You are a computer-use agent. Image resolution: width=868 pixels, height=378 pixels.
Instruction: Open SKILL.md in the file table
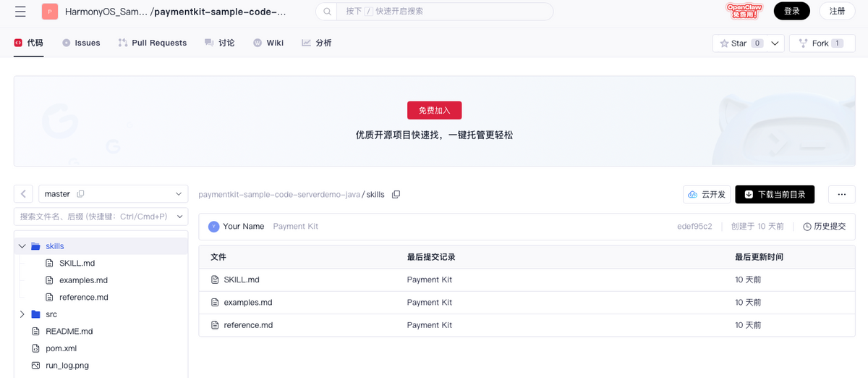(242, 280)
